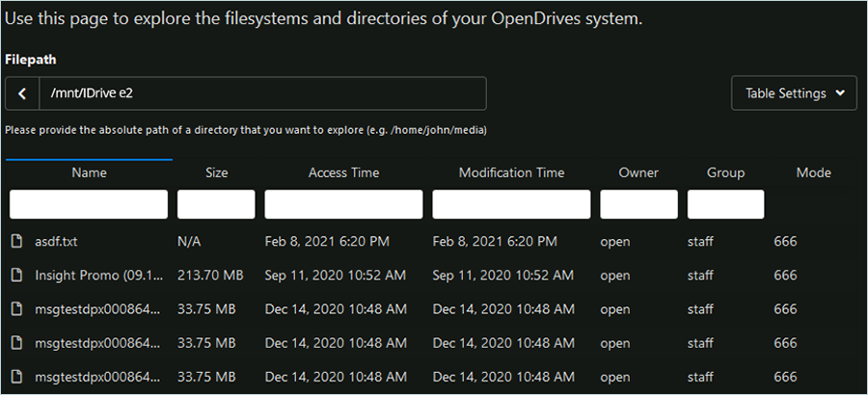Image resolution: width=868 pixels, height=395 pixels.
Task: Sort by the Owner column header
Action: (638, 173)
